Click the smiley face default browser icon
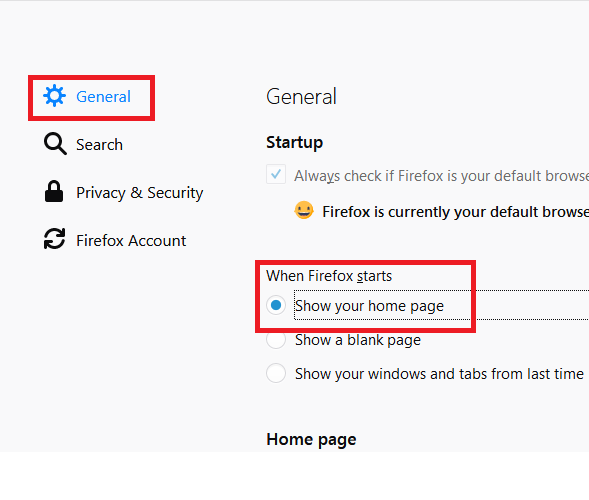589x500 pixels. pyautogui.click(x=304, y=210)
